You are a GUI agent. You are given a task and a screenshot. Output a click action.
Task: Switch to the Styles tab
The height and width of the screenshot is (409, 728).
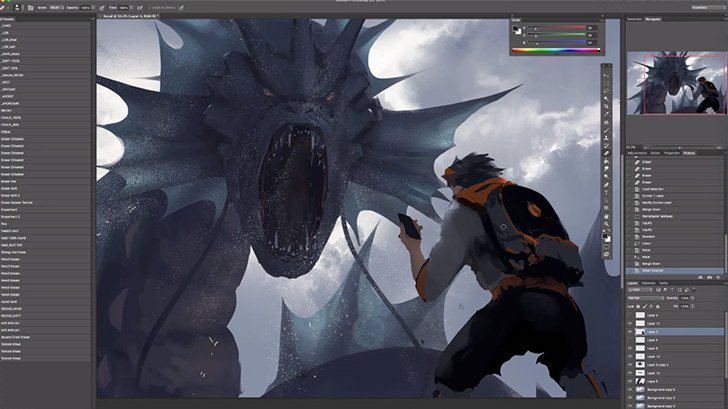tap(655, 153)
